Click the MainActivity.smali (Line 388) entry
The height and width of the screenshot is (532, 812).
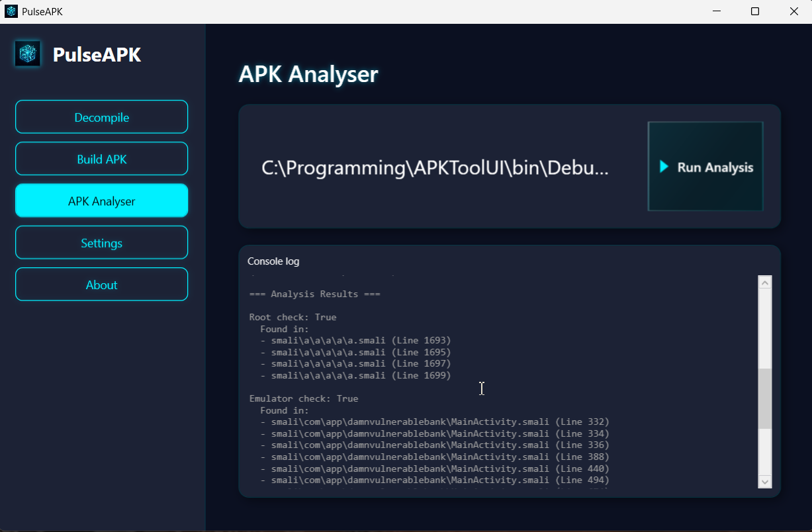pyautogui.click(x=435, y=457)
